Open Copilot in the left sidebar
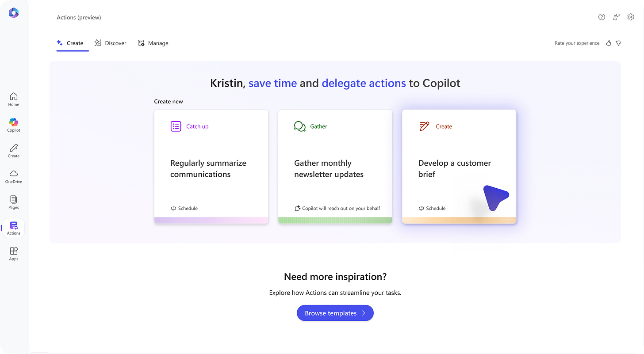The image size is (644, 354). coord(14,125)
